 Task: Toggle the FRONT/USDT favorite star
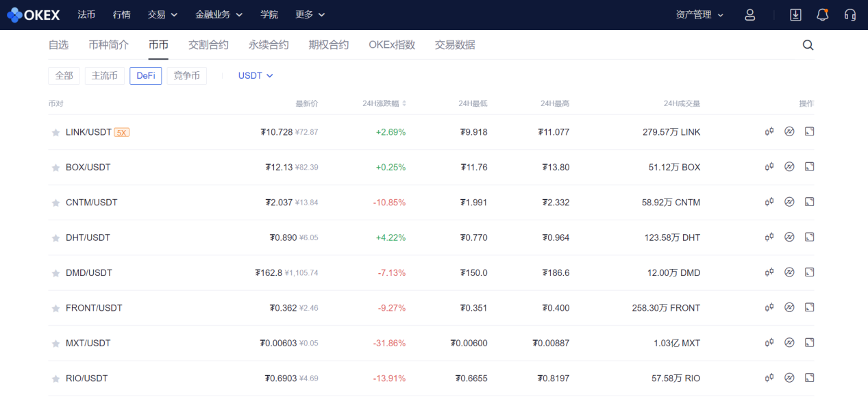55,309
